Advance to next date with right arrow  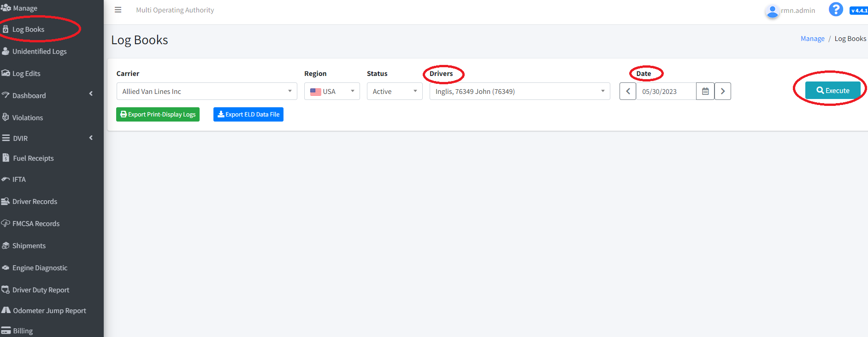coord(722,91)
